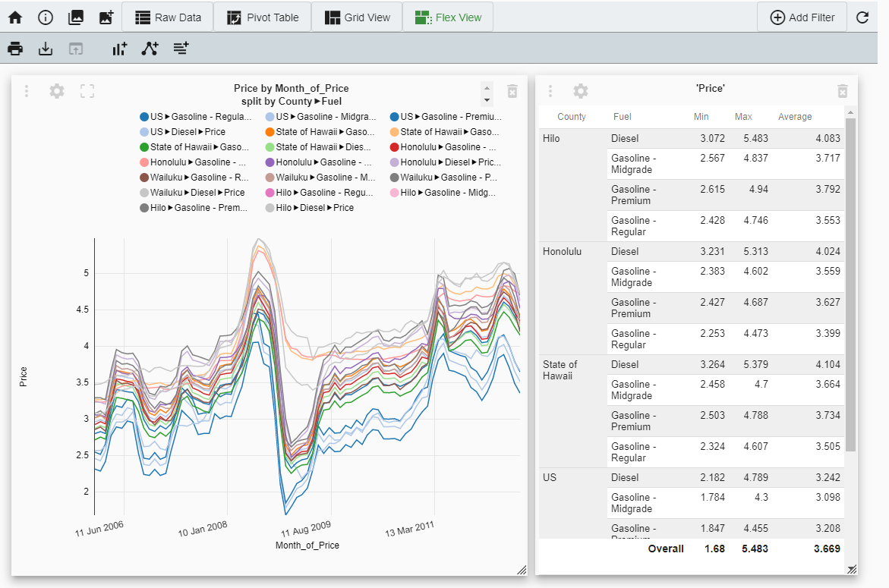
Task: Switch to Raw Data tab
Action: 168,17
